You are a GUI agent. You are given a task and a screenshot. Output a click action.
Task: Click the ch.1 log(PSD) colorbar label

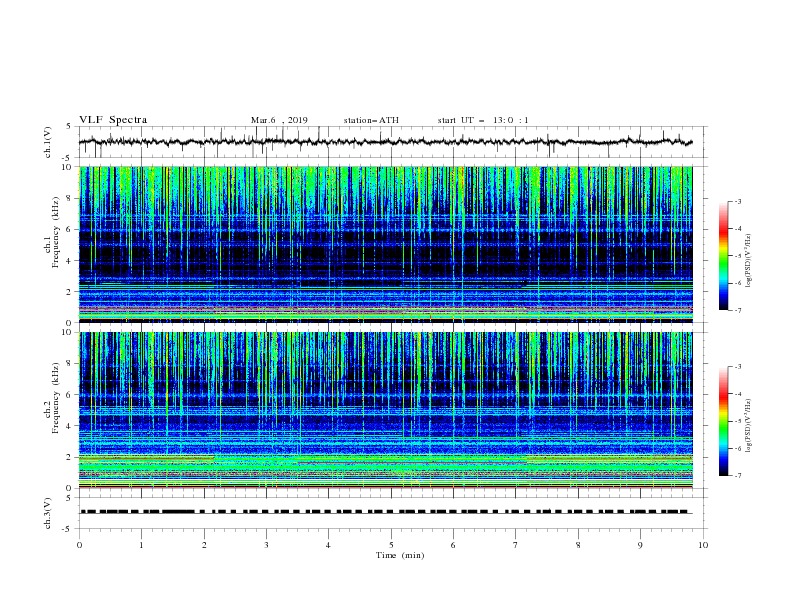tap(749, 261)
